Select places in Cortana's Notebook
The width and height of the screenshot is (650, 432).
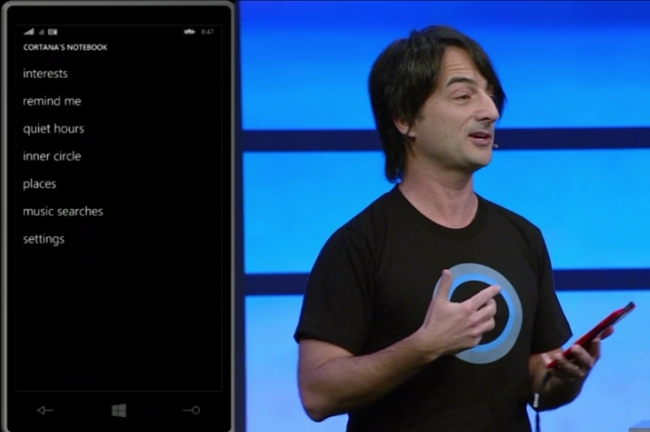pos(39,184)
